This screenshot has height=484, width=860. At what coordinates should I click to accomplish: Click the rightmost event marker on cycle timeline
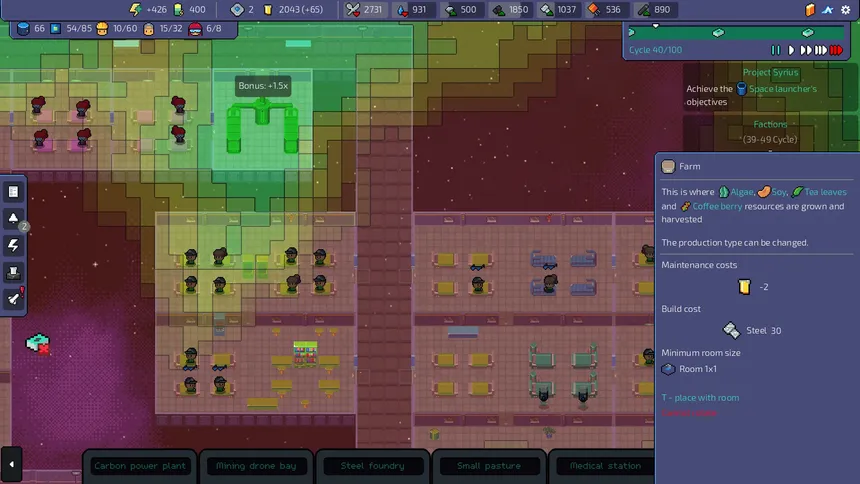click(x=808, y=33)
